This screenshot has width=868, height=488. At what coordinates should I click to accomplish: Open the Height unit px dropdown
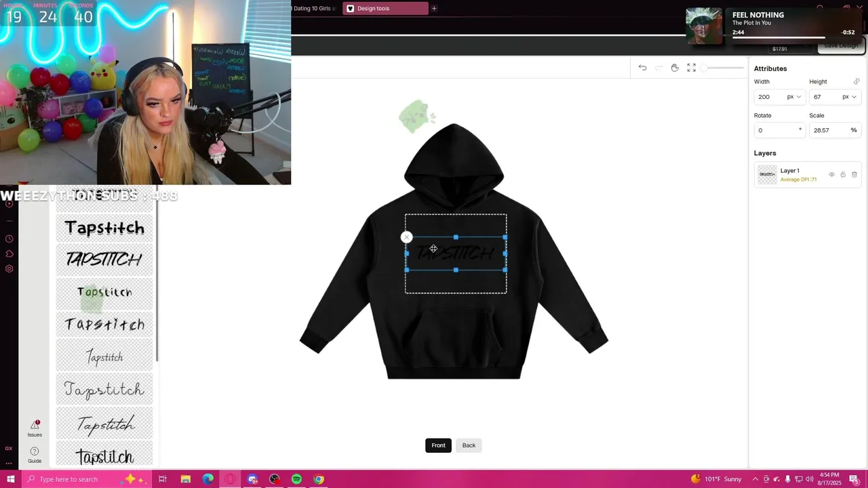point(850,97)
